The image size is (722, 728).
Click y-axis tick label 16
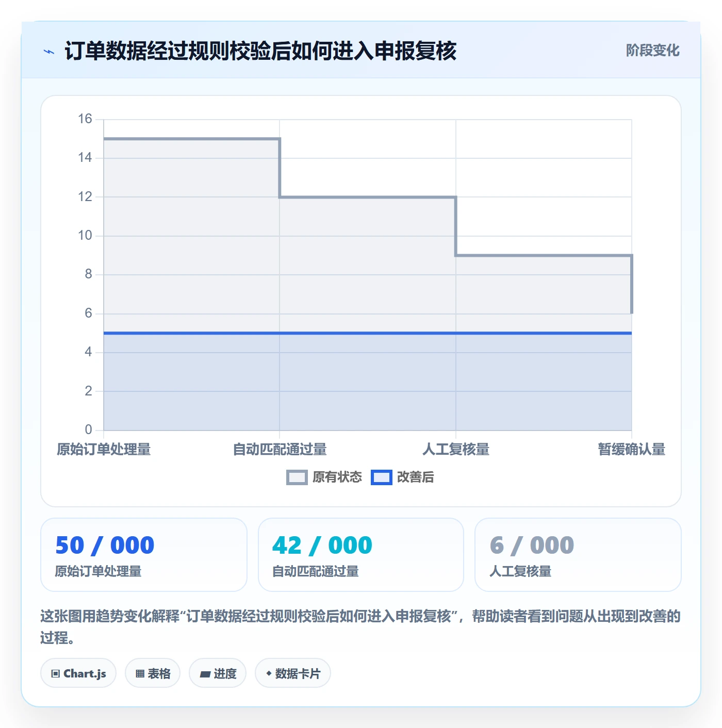click(x=85, y=119)
